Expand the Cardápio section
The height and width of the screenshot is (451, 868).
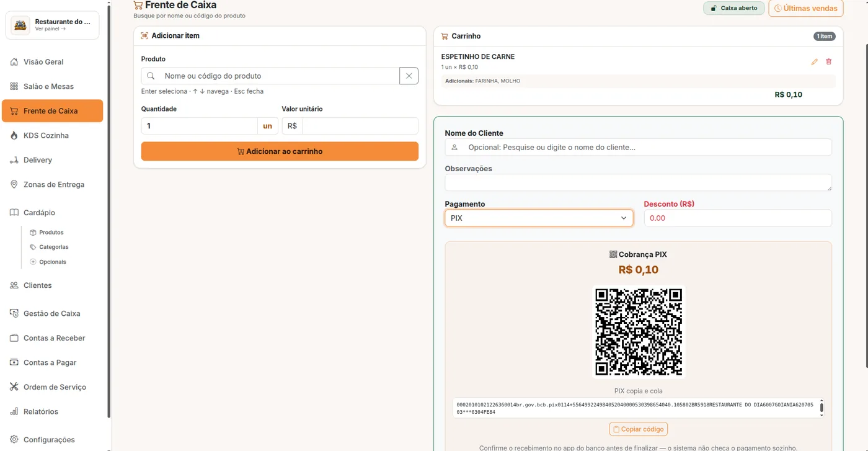[52, 212]
